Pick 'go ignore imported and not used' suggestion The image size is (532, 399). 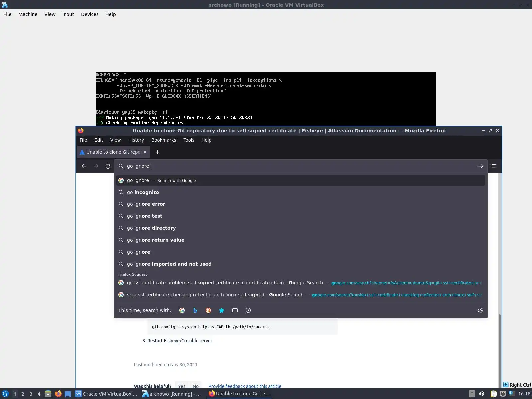(x=301, y=264)
